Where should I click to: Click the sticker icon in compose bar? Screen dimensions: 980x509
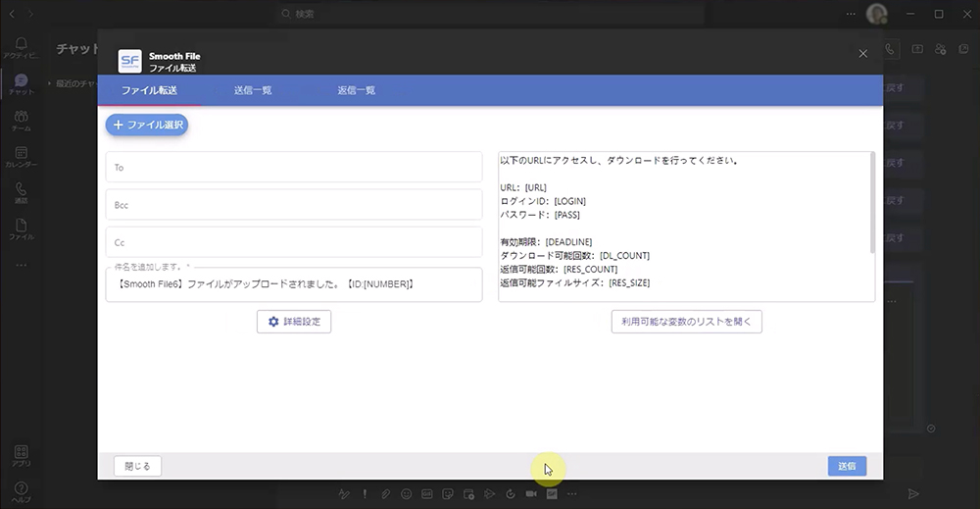click(x=448, y=494)
